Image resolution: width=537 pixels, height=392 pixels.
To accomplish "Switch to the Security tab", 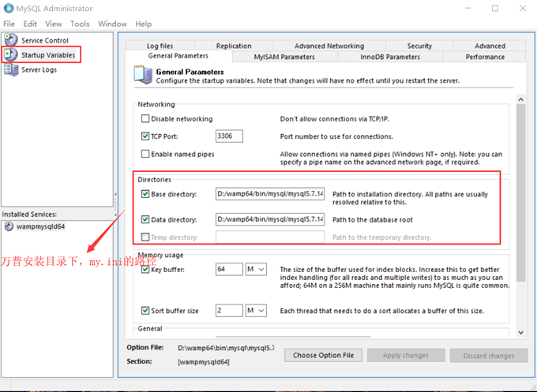I will [x=419, y=46].
